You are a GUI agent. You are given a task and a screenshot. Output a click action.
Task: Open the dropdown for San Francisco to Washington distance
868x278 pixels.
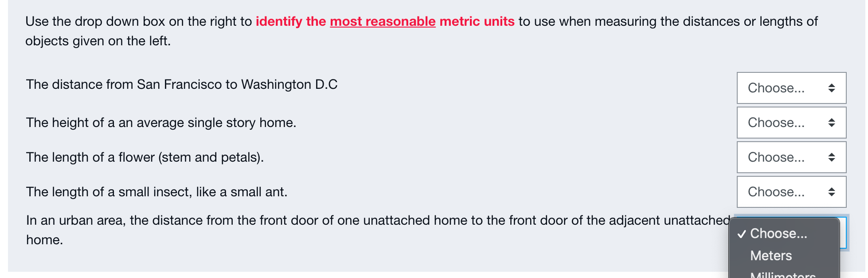[x=791, y=88]
